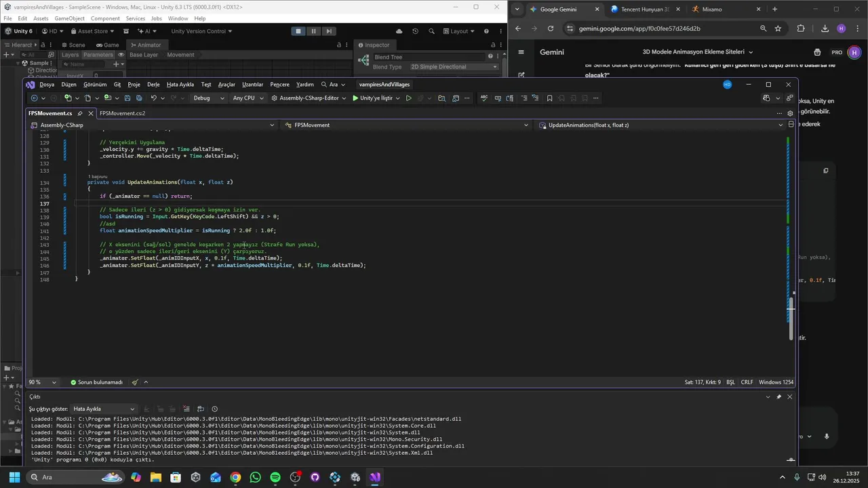Click the Save All icon in Visual Studio
This screenshot has height=488, width=868.
point(139,98)
